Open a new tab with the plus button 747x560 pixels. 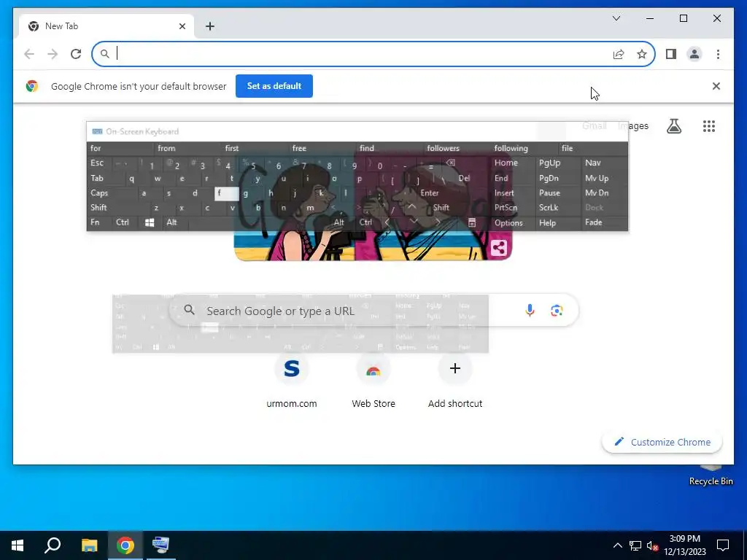pos(209,26)
